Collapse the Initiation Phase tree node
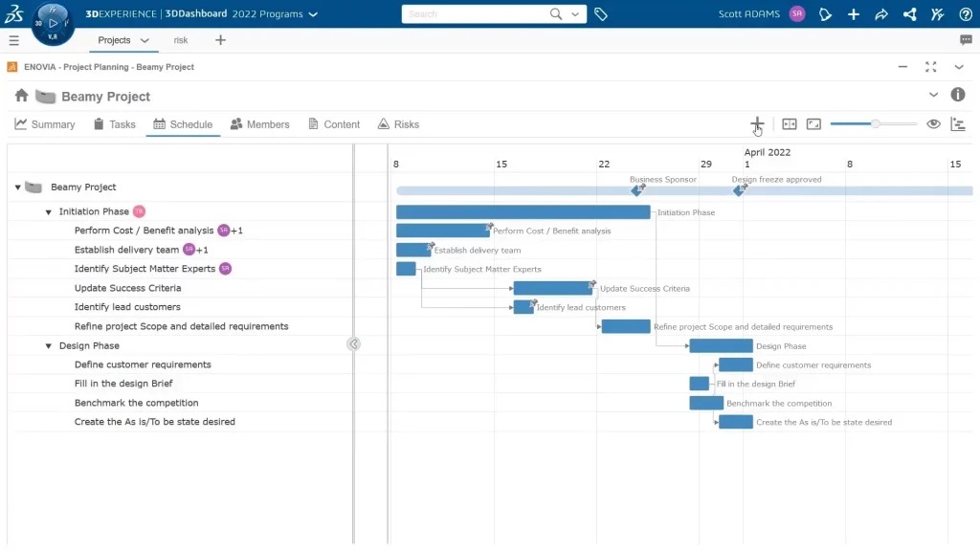The image size is (980, 551). pyautogui.click(x=49, y=212)
